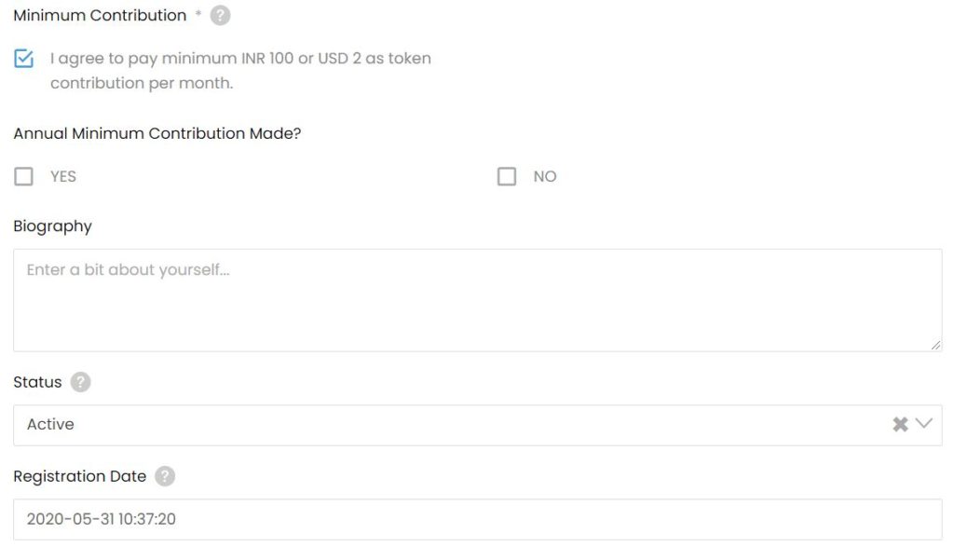This screenshot has height=560, width=954.
Task: Grab the Biography textarea resize handle
Action: point(935,345)
